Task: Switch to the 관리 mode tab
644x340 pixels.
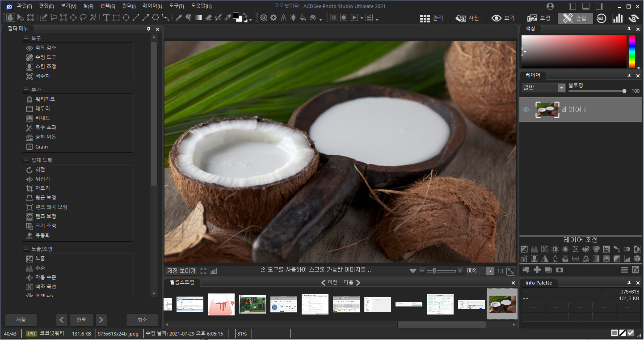Action: [x=432, y=18]
